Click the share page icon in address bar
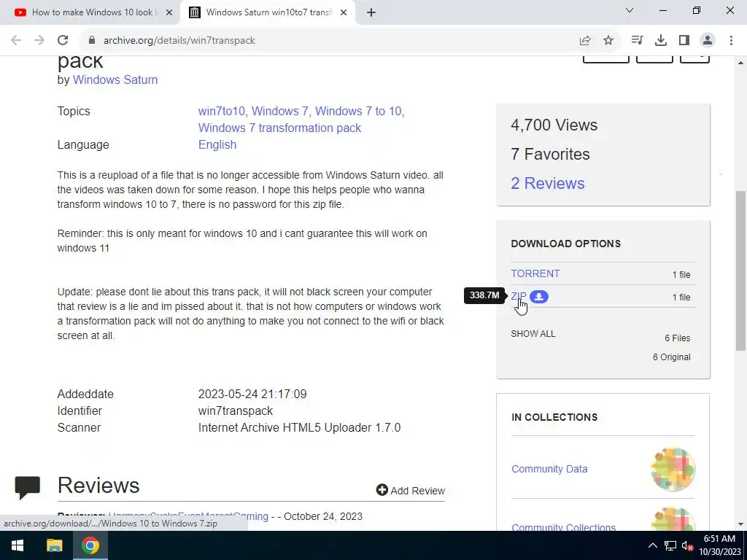 point(585,41)
